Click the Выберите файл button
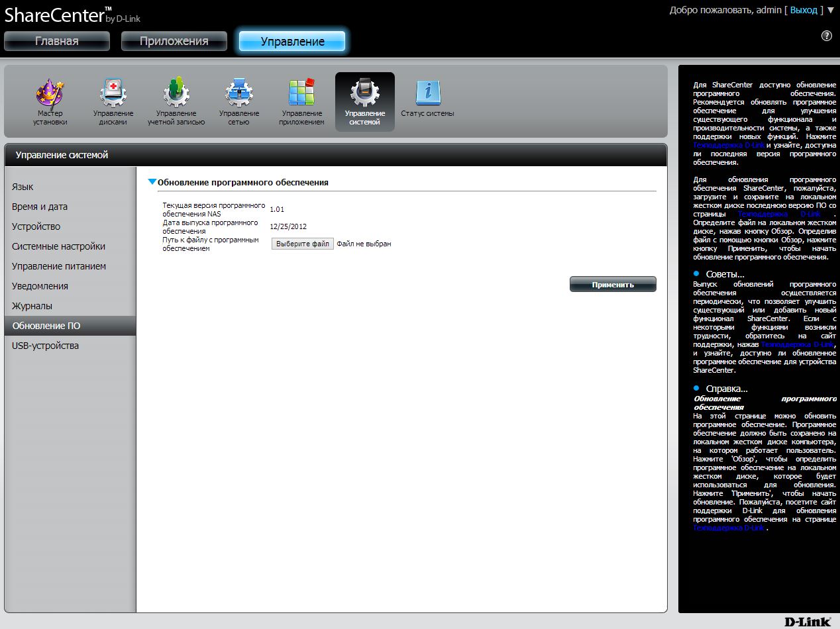Screen dimensions: 840x629 [303, 244]
